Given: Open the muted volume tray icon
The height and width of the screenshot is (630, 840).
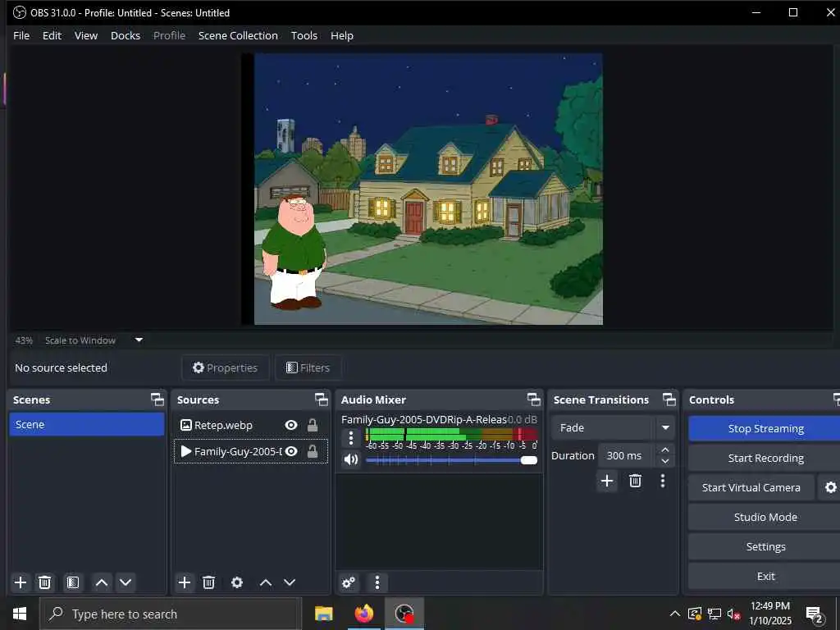Looking at the screenshot, I should 733,614.
